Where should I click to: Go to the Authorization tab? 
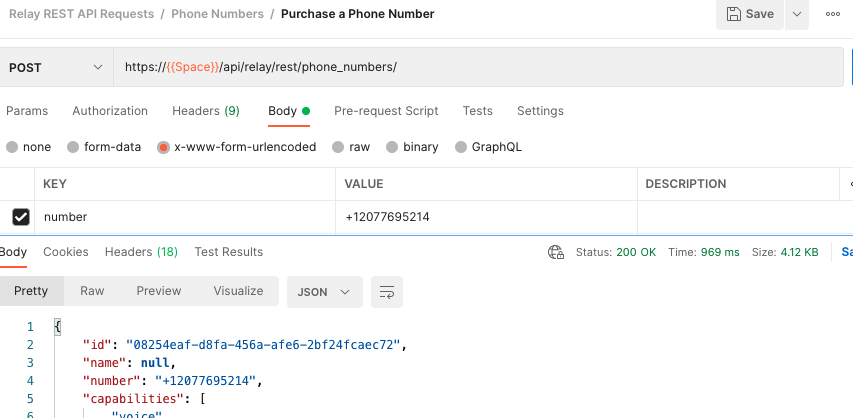(110, 111)
